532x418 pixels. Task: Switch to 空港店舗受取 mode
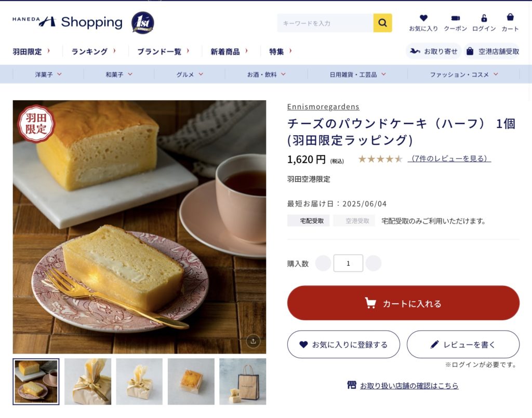493,51
